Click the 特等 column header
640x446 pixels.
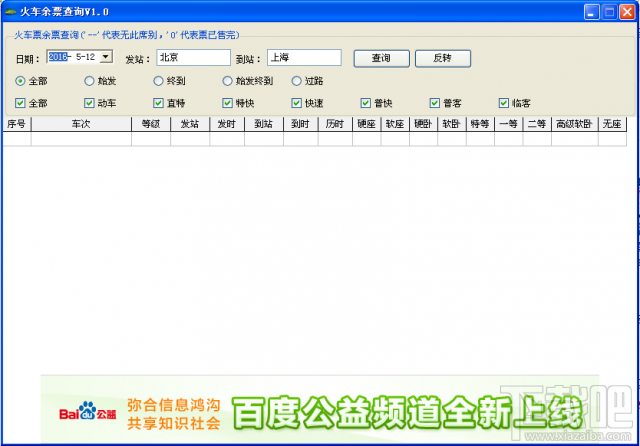tap(480, 124)
